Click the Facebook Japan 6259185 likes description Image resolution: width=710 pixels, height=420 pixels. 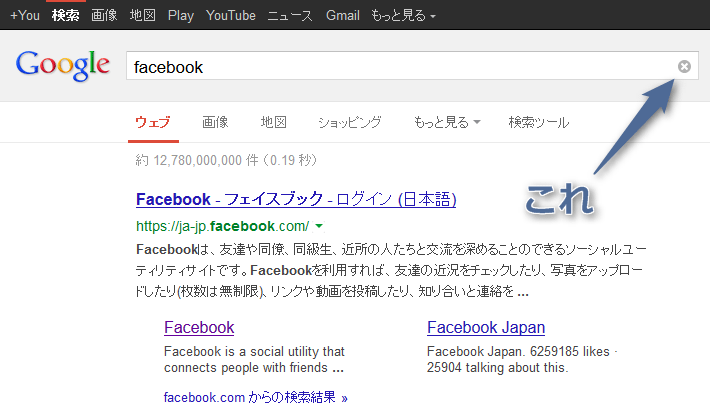tap(522, 359)
